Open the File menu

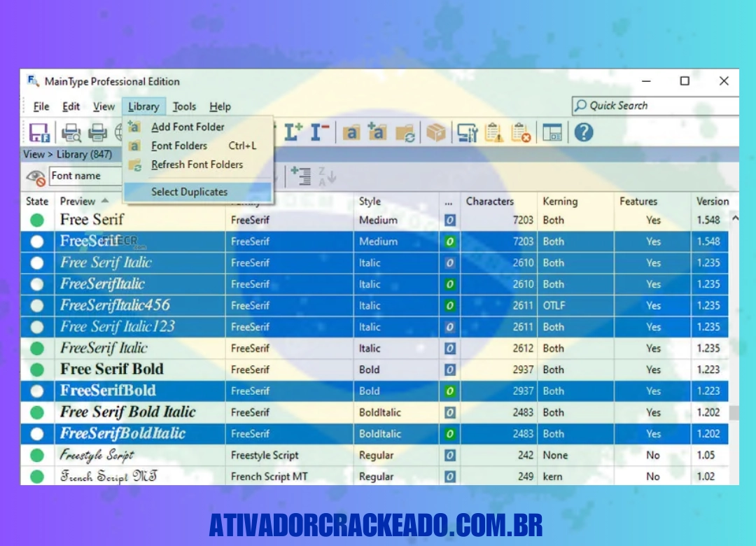point(41,106)
